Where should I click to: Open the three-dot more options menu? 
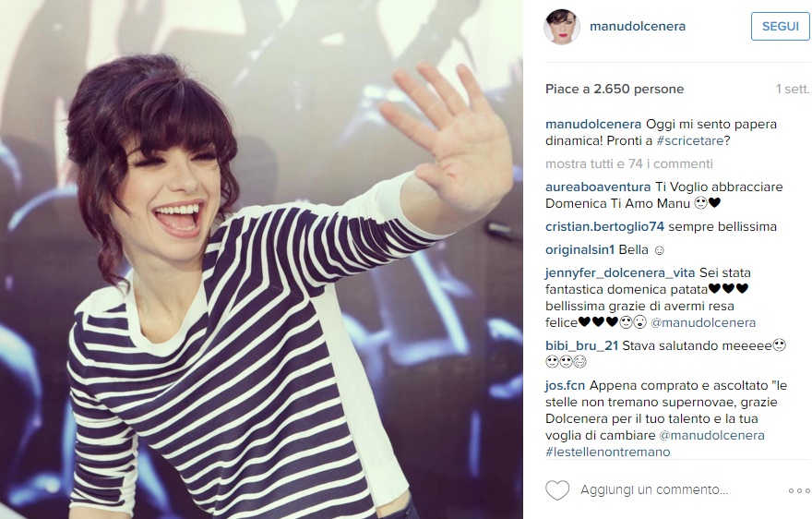tap(798, 490)
